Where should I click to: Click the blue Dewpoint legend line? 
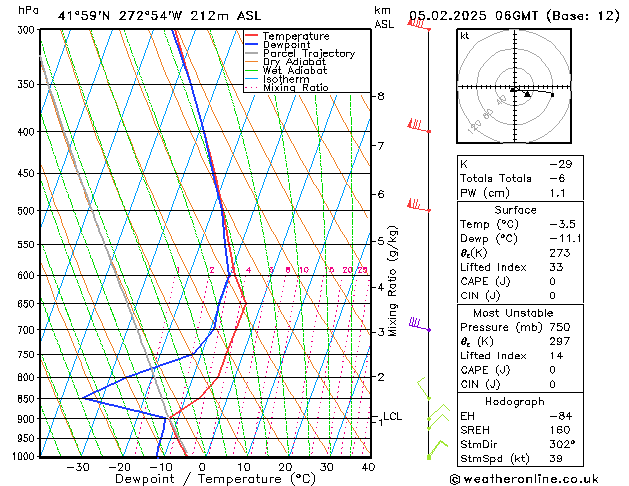(252, 44)
